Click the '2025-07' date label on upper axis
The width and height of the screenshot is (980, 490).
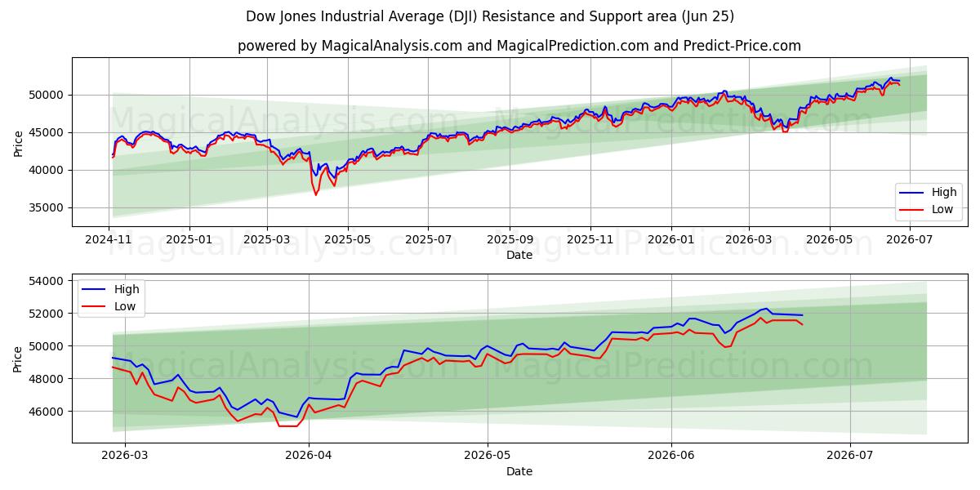tap(428, 240)
